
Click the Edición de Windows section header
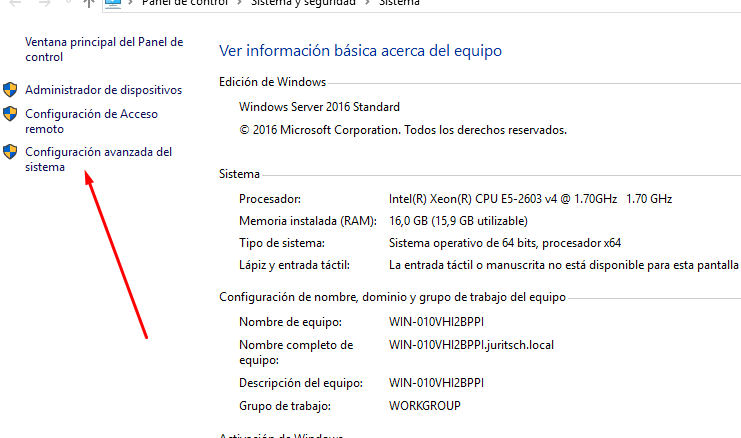point(272,82)
